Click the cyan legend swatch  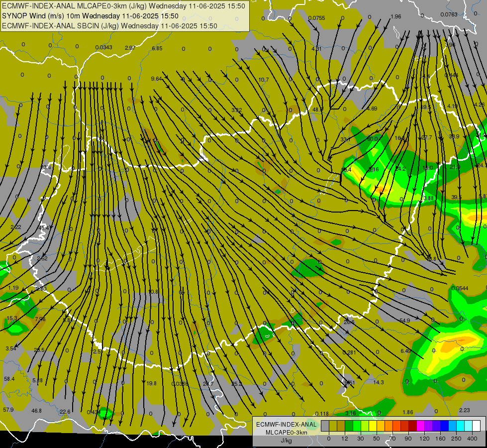[460, 426]
